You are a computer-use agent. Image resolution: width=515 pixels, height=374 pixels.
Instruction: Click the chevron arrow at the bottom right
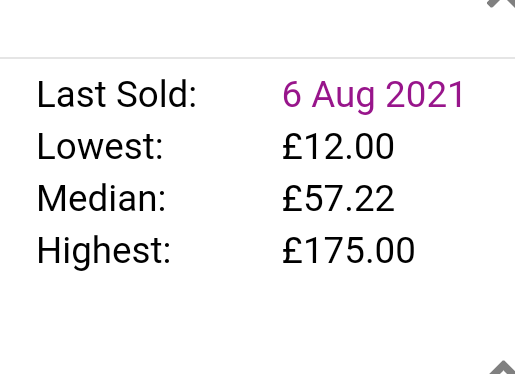(x=503, y=367)
